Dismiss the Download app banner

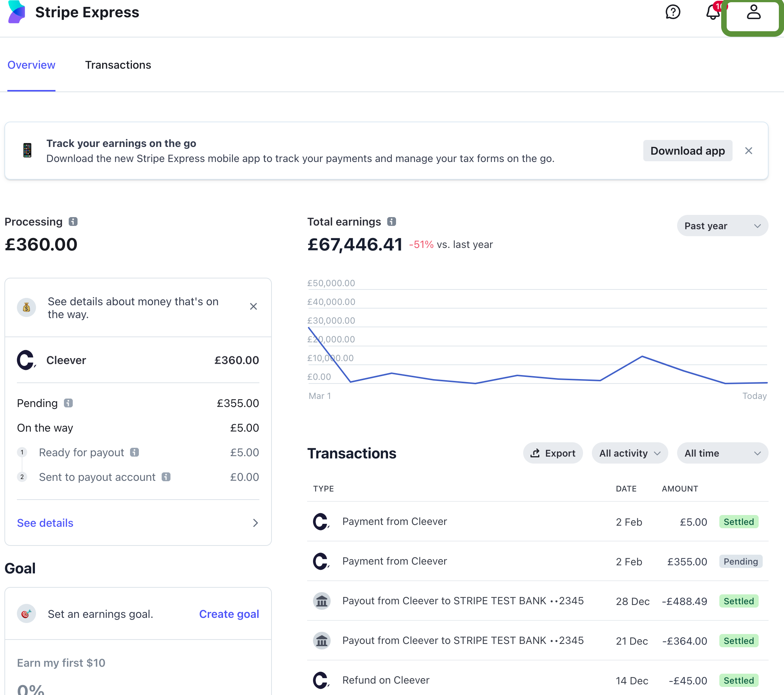click(748, 151)
